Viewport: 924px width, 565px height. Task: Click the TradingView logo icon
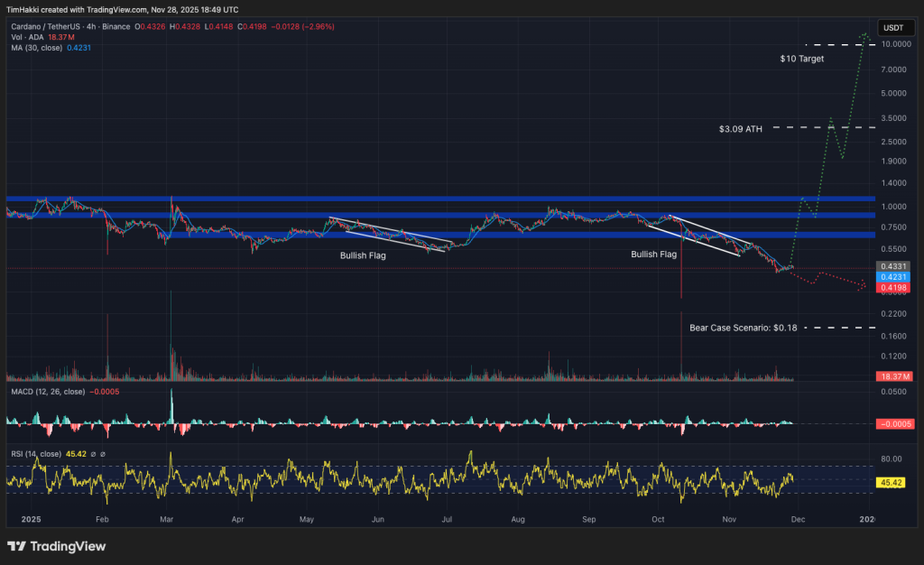[16, 546]
